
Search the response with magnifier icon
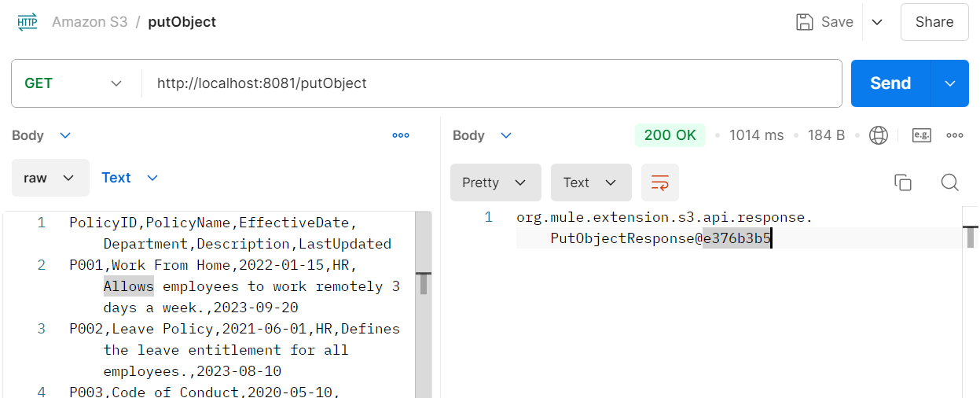point(949,182)
